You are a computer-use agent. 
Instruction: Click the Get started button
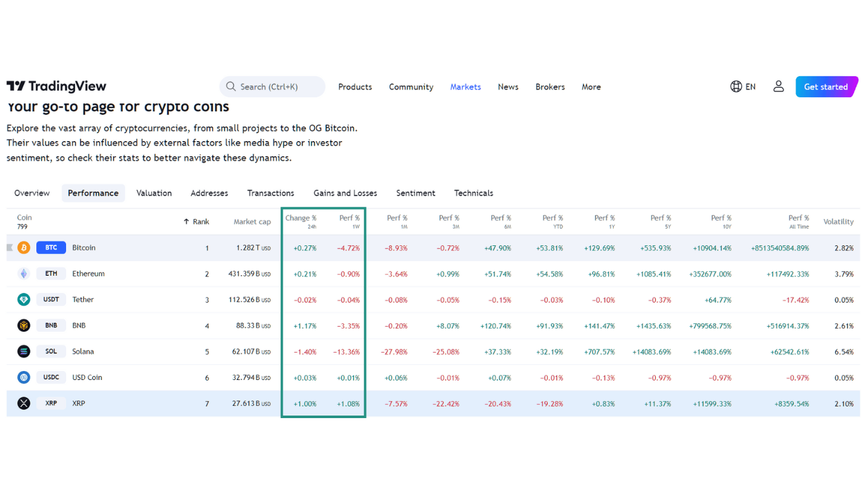[x=825, y=87]
